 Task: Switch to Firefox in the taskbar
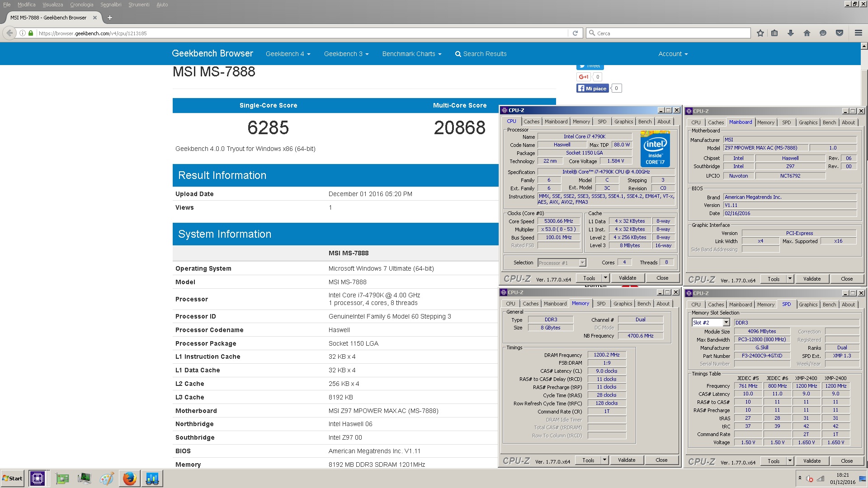129,478
